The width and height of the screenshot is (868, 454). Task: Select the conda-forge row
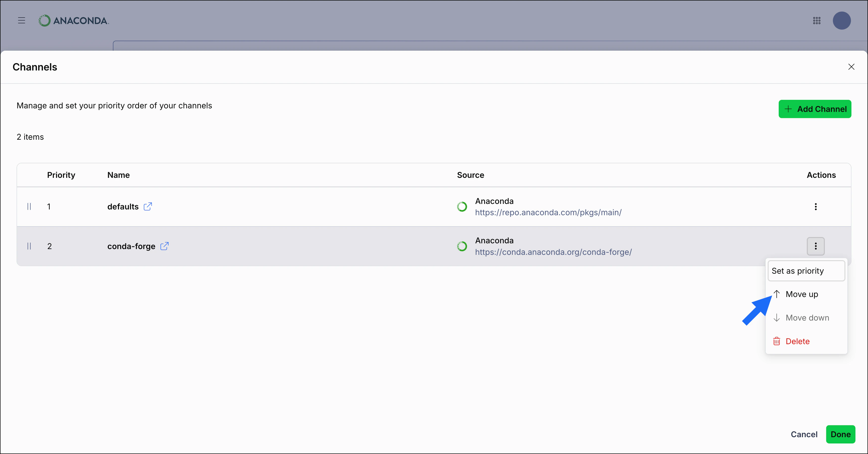[303, 246]
